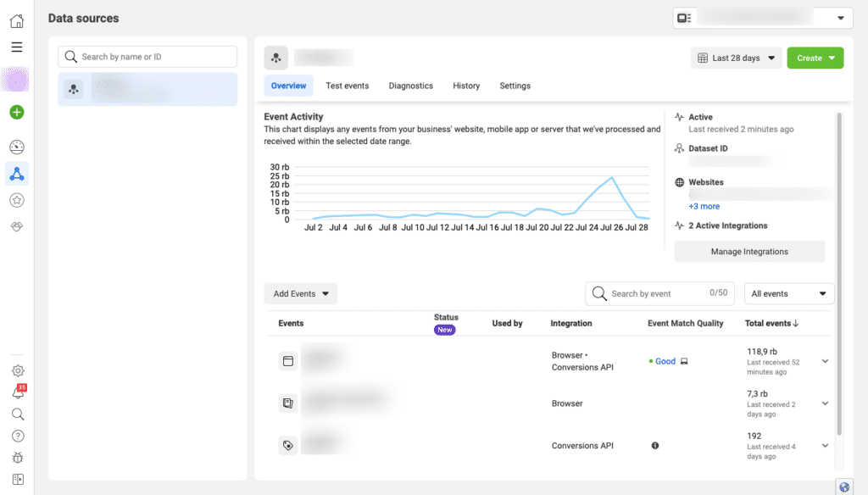Click the main panel vertical scrollbar

pyautogui.click(x=839, y=274)
